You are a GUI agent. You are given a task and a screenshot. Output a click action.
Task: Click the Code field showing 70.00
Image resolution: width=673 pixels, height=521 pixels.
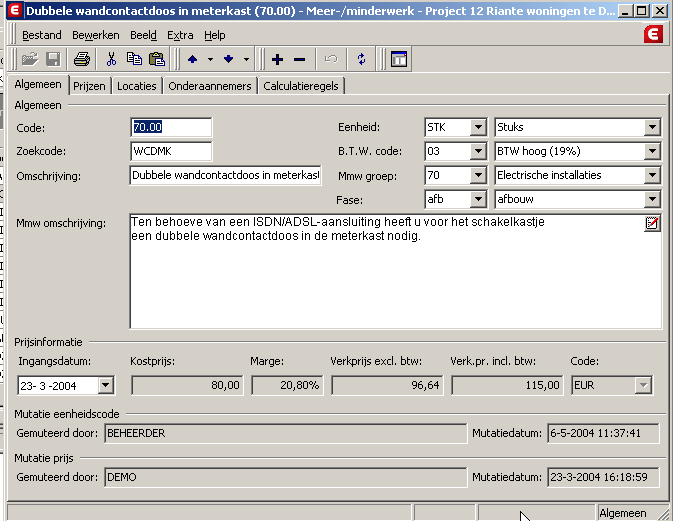(171, 127)
